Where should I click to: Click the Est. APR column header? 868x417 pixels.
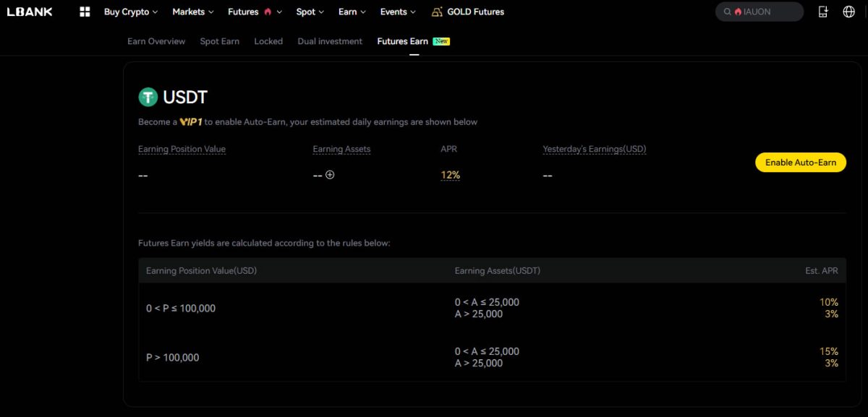822,270
